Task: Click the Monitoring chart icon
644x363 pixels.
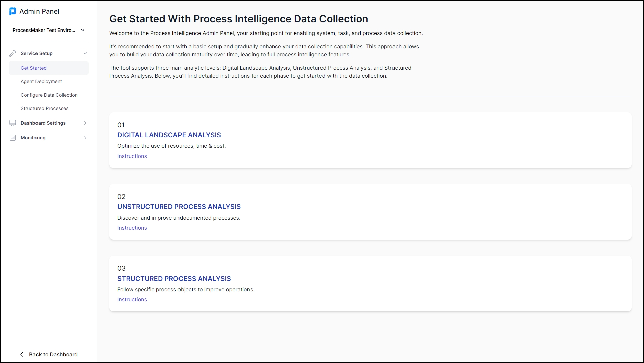Action: [13, 138]
